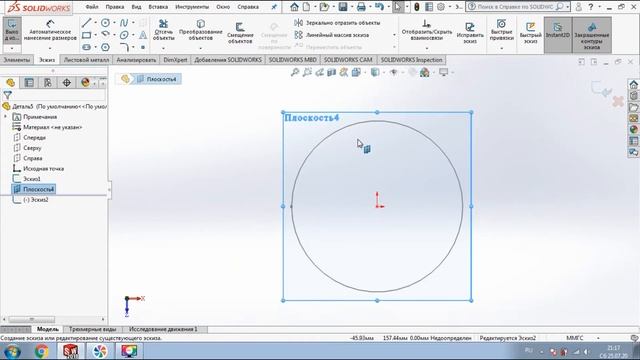Click Отсечь объекты trim tool
This screenshot has width=640, height=360.
[x=163, y=30]
